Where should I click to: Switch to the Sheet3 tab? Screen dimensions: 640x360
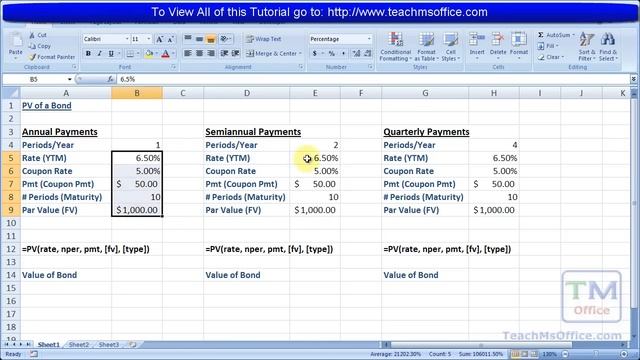[109, 344]
